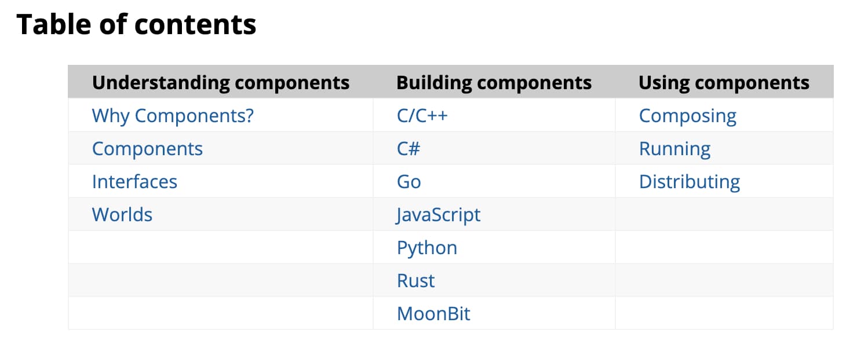Image resolution: width=868 pixels, height=359 pixels.
Task: Open the Running components link
Action: [674, 148]
